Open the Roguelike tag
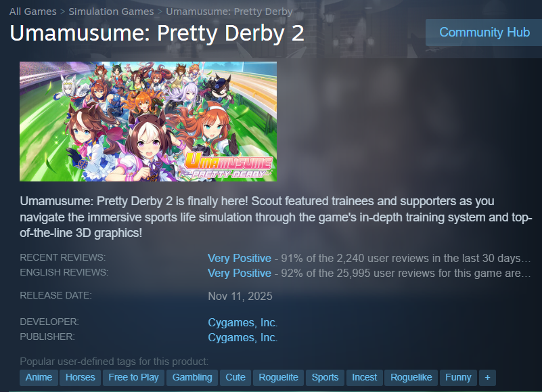Viewport: 542px width, 392px height. click(411, 378)
